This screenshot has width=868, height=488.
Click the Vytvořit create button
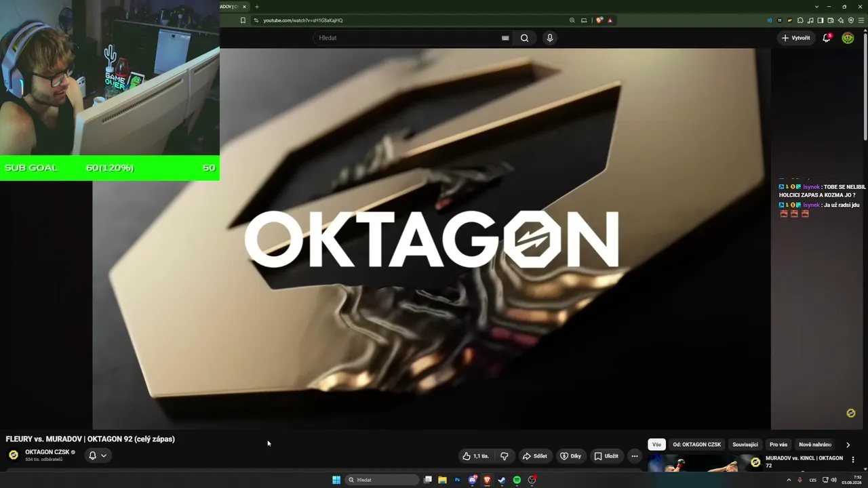pos(796,38)
